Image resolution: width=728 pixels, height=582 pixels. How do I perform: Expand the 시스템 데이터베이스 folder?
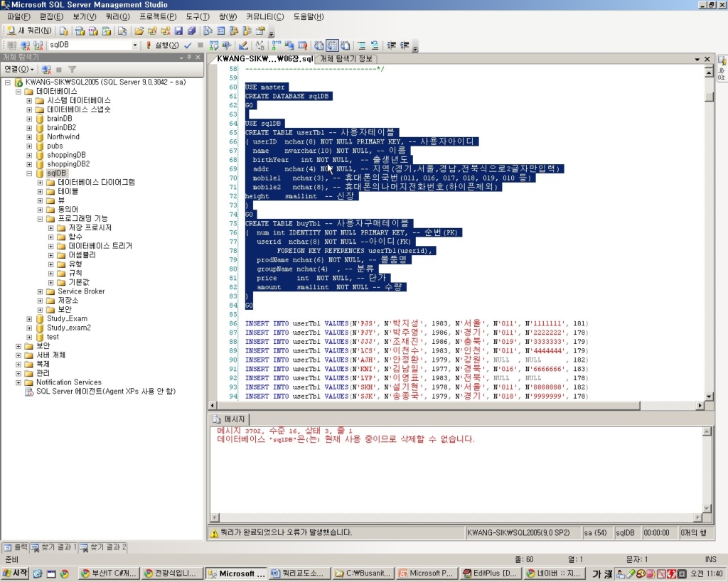click(29, 100)
